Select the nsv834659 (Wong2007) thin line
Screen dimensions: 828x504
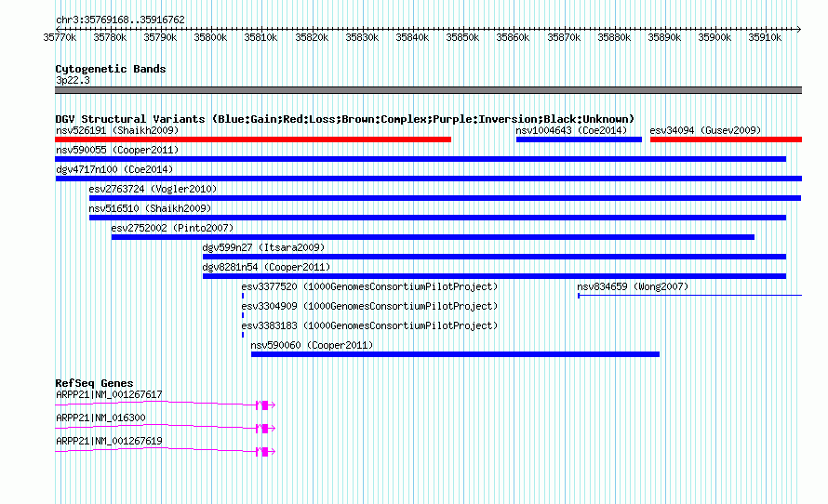pos(689,296)
